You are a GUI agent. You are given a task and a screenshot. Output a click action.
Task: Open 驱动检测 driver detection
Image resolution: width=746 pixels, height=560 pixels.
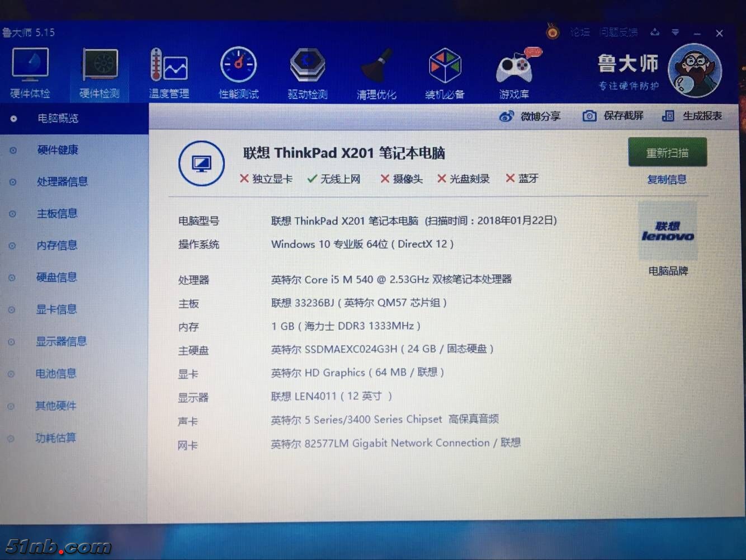click(x=308, y=73)
